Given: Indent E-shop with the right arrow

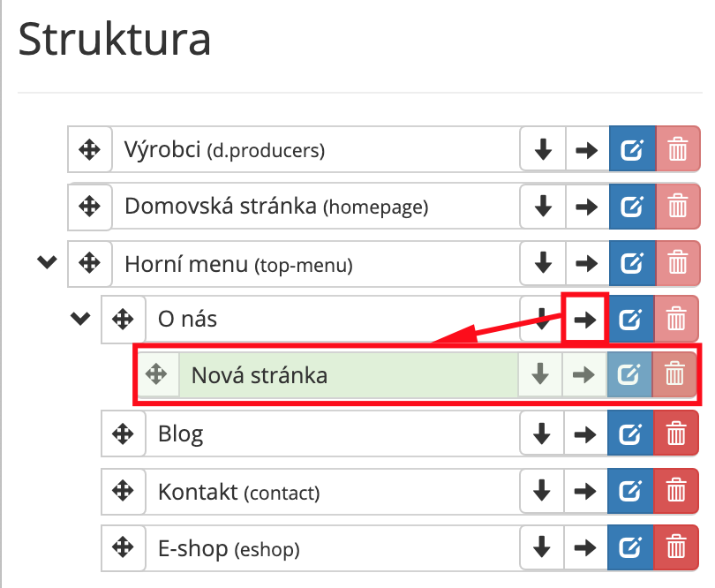Looking at the screenshot, I should click(585, 547).
